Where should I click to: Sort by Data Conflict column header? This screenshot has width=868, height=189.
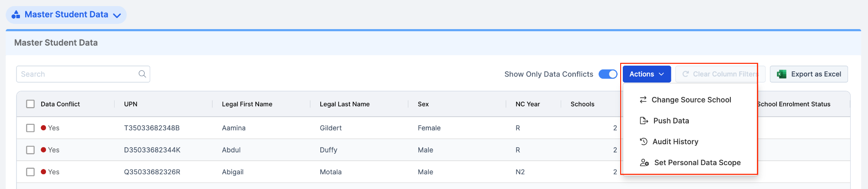(x=60, y=104)
